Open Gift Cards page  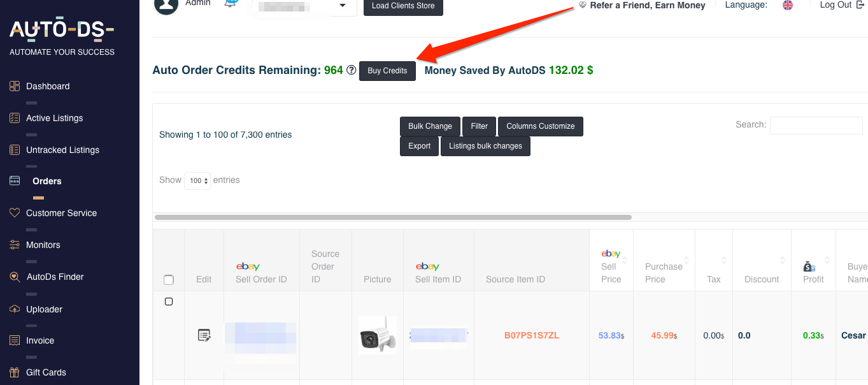(x=46, y=372)
